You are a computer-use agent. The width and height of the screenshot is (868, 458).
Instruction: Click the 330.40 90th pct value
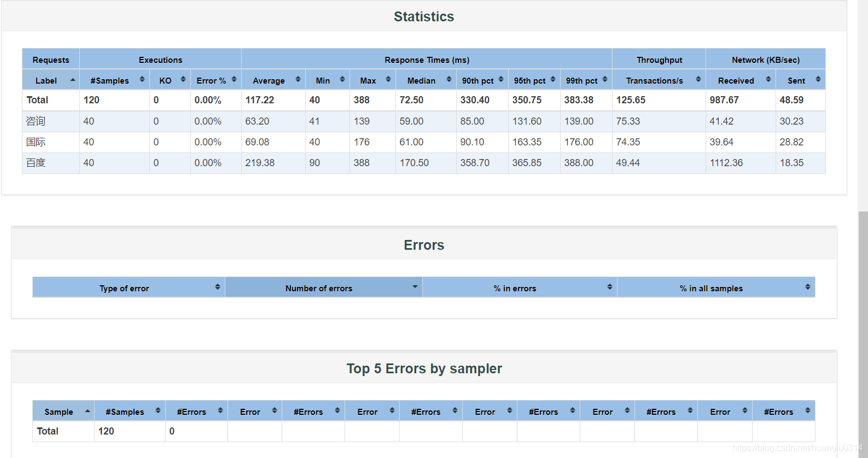(475, 100)
